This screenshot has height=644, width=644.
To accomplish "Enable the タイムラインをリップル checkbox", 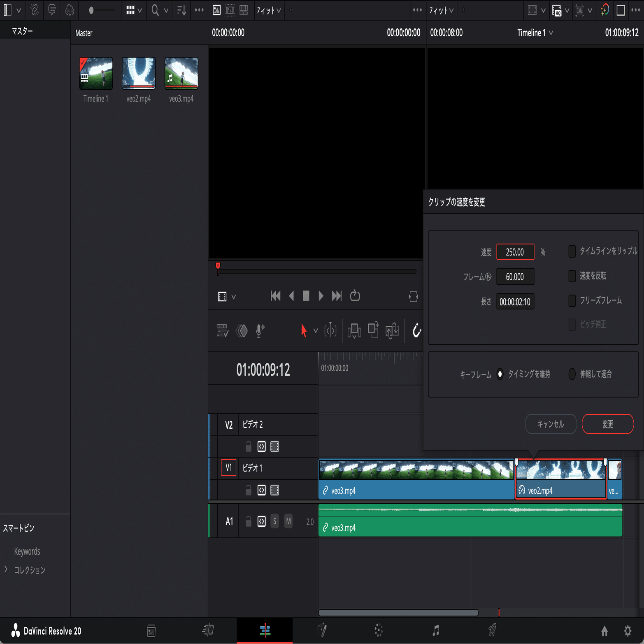I will pos(572,251).
